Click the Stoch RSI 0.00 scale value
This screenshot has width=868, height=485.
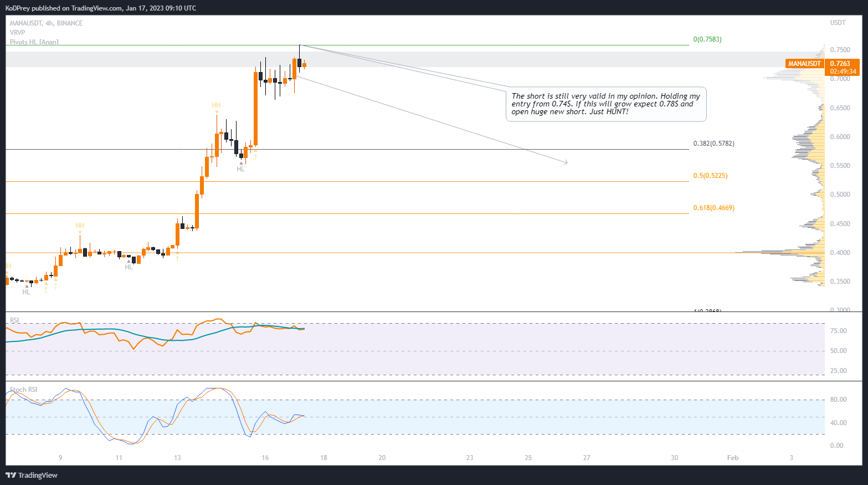click(x=837, y=446)
